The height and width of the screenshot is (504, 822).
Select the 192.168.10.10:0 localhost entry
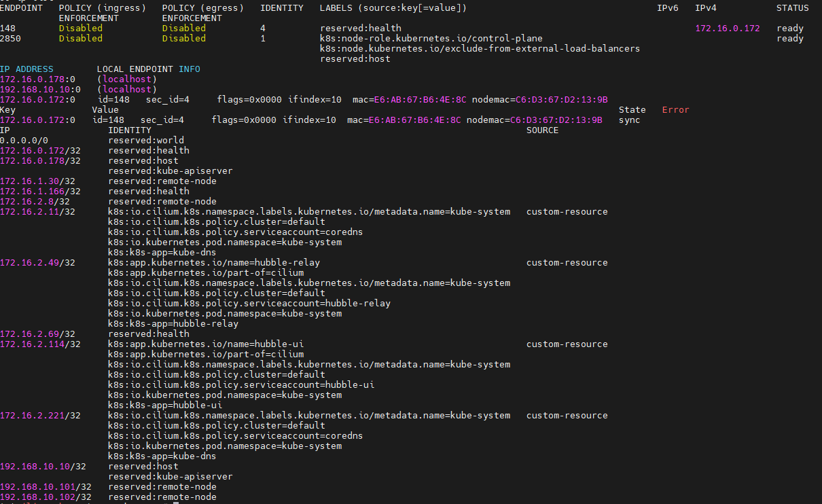(40, 90)
